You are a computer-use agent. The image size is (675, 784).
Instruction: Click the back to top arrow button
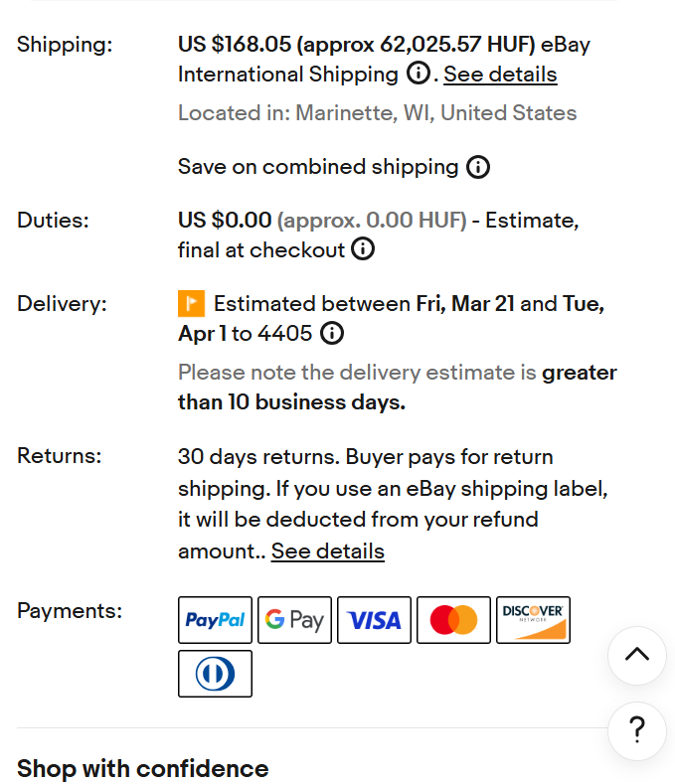coord(637,655)
